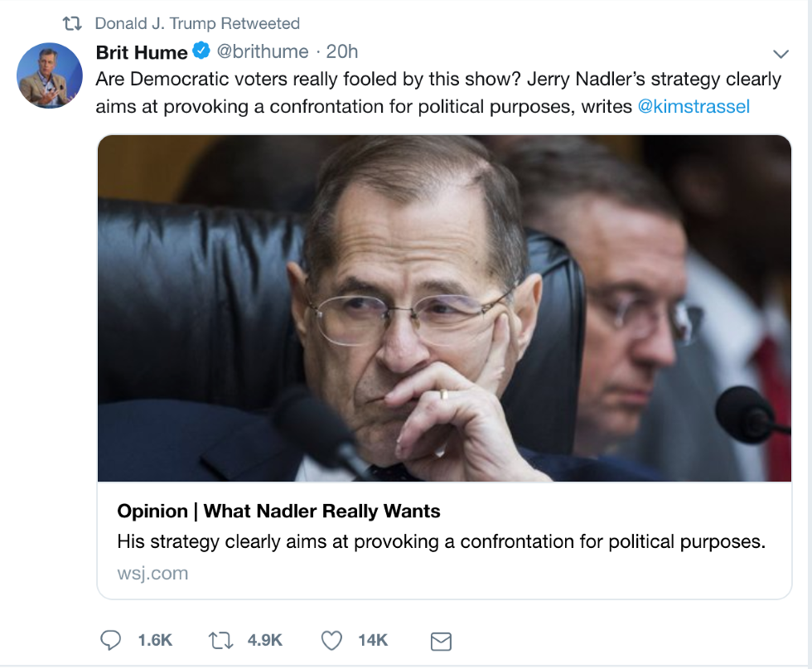This screenshot has width=812, height=669.
Task: Open the @kimstrassel mention
Action: (x=694, y=106)
